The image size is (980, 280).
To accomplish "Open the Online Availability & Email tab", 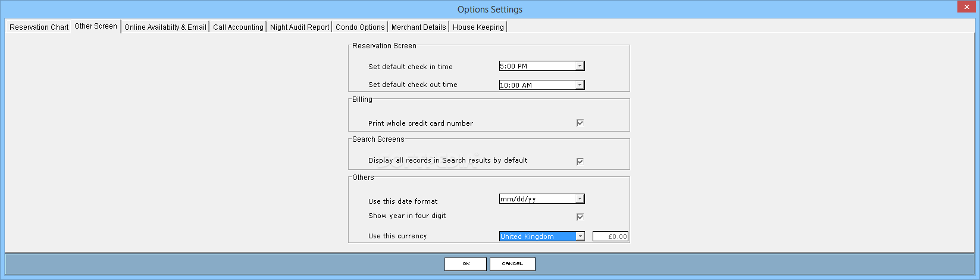I will [x=165, y=27].
